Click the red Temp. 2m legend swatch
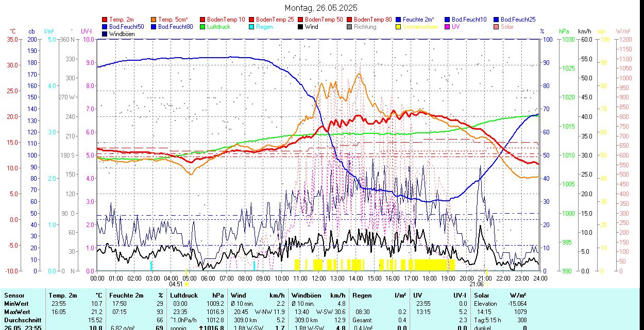Image resolution: width=644 pixels, height=330 pixels. [105, 19]
